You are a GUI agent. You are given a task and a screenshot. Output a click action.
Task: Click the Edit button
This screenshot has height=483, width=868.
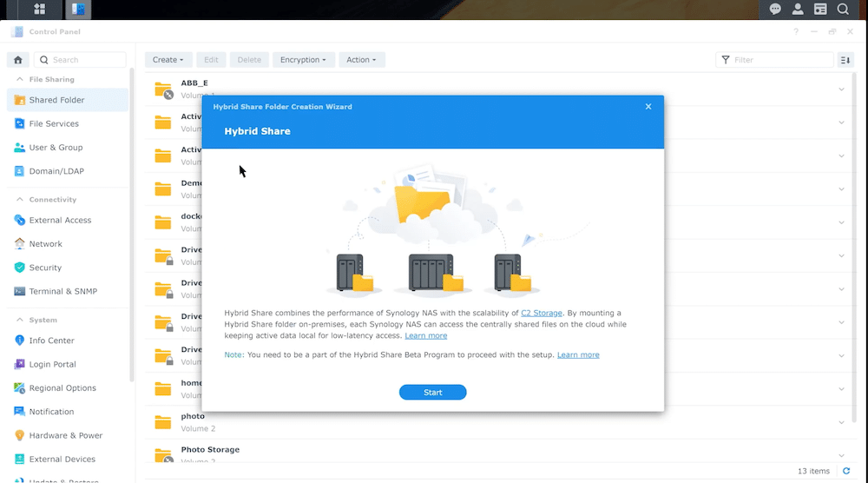(x=211, y=60)
